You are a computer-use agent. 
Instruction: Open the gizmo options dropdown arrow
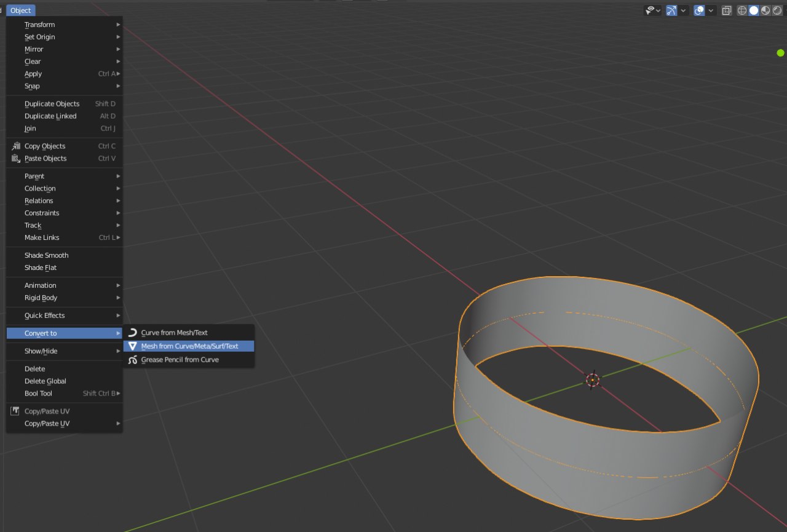tap(684, 10)
